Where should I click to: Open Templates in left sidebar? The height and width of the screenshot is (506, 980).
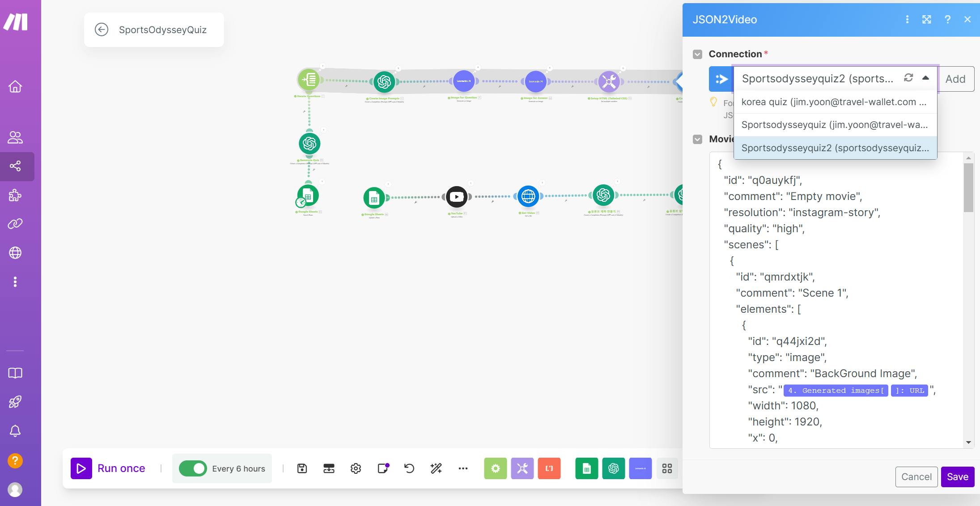[x=15, y=196]
